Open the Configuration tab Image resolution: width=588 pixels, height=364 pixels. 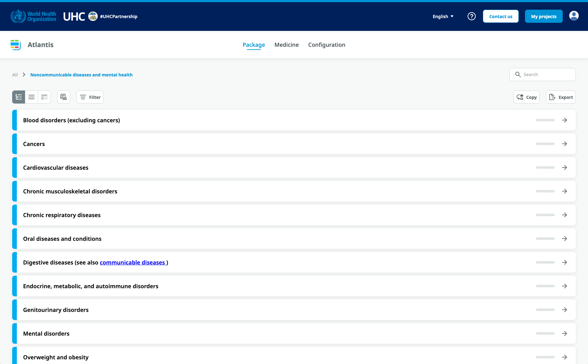pyautogui.click(x=327, y=45)
